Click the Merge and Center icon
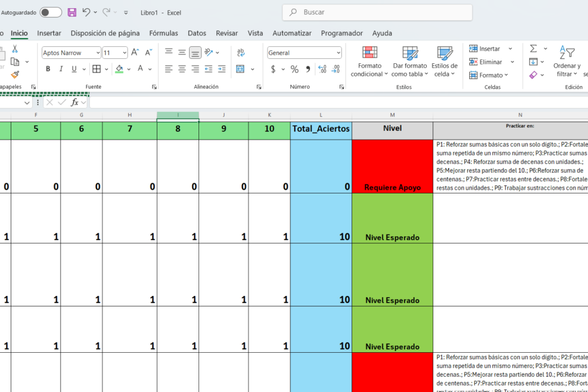 [x=240, y=69]
